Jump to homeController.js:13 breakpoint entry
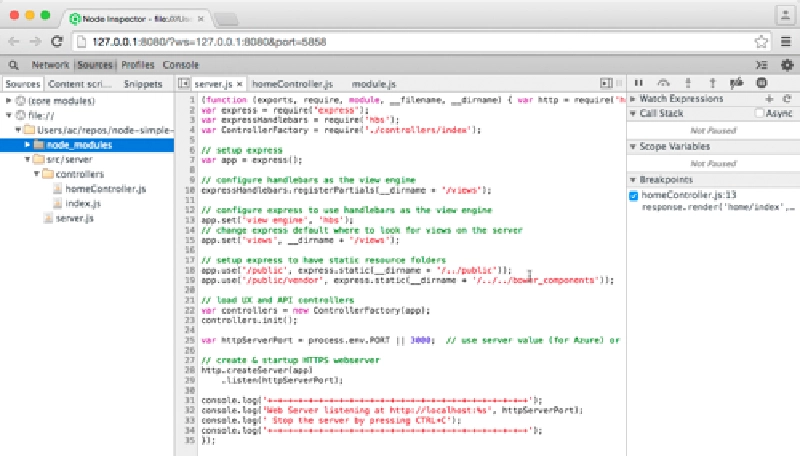This screenshot has height=456, width=800. (x=689, y=195)
